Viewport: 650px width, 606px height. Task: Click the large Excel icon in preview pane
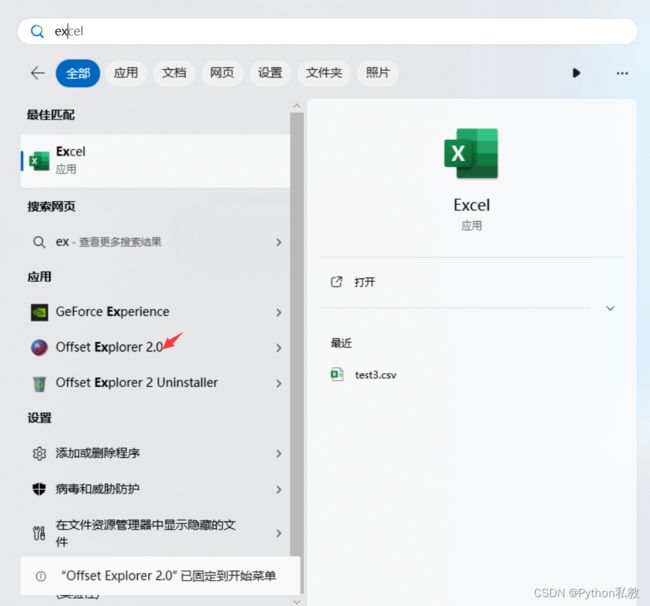click(471, 154)
